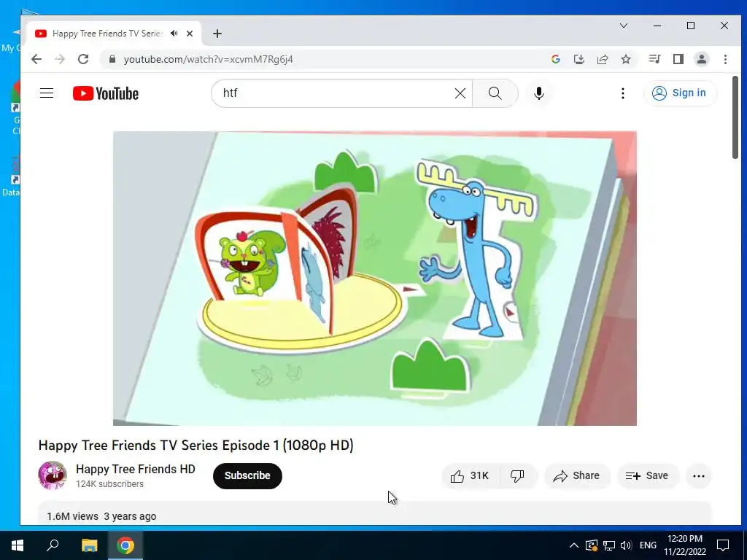Reload the page with refresh icon
Screen dimensions: 747x560
(x=83, y=59)
